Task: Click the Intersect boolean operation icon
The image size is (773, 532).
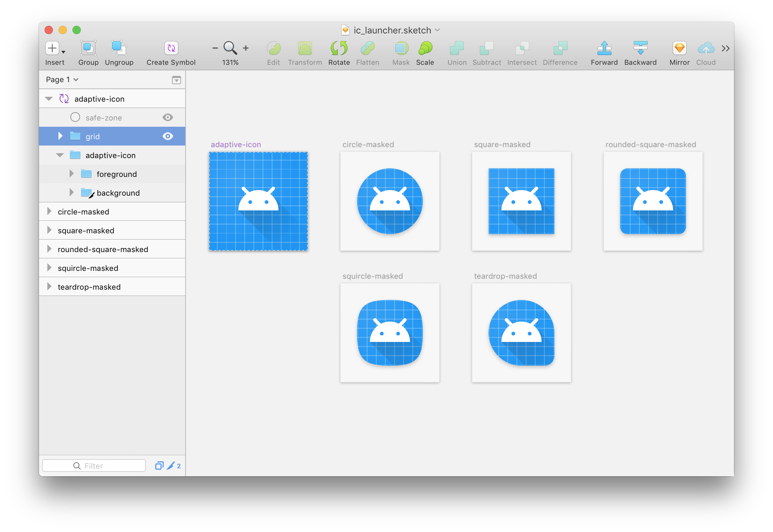Action: pyautogui.click(x=521, y=48)
